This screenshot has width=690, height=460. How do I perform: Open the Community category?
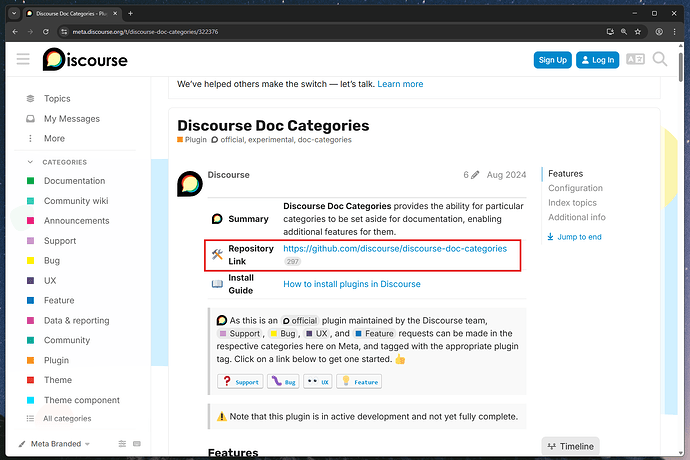[67, 340]
